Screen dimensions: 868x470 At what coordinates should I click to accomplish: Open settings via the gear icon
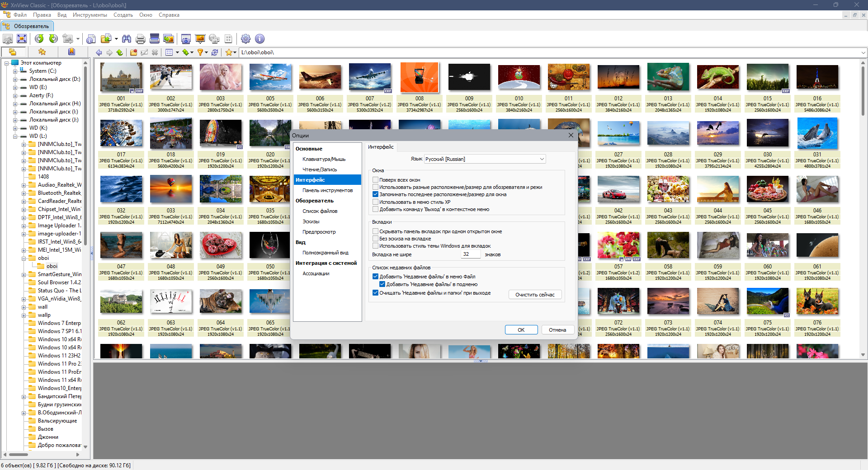[x=245, y=39]
